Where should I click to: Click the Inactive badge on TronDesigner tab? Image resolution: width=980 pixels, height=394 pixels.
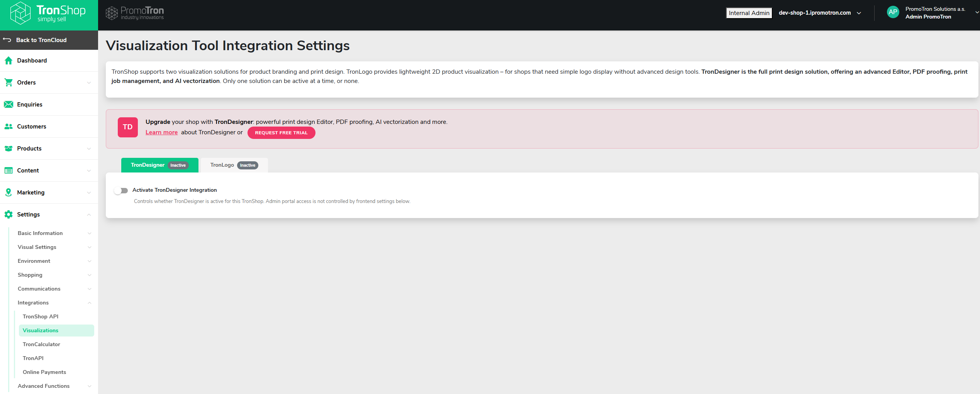[178, 165]
